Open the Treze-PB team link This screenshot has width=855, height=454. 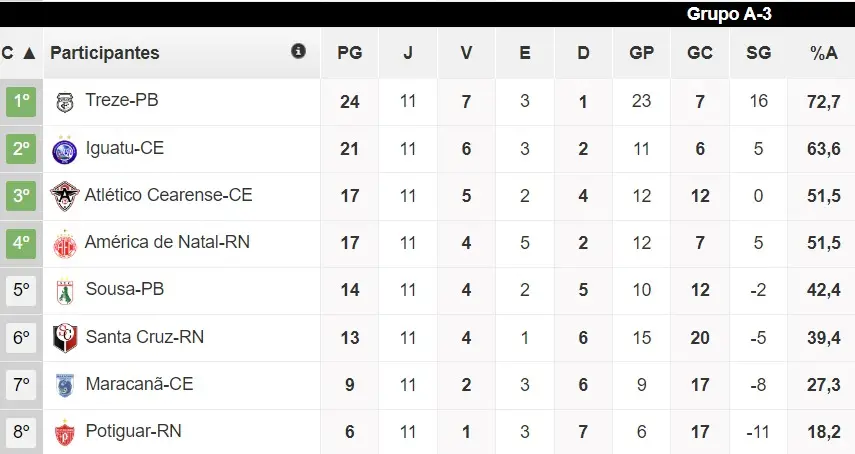tap(122, 101)
